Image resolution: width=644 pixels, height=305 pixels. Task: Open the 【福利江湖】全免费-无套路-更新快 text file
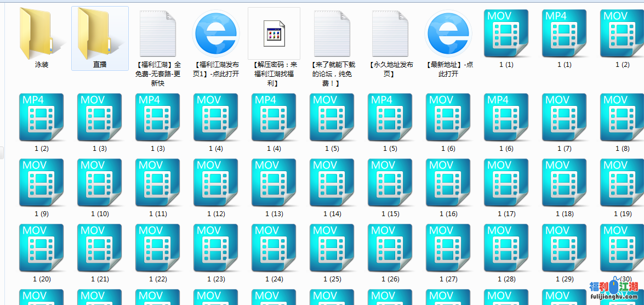pos(158,34)
